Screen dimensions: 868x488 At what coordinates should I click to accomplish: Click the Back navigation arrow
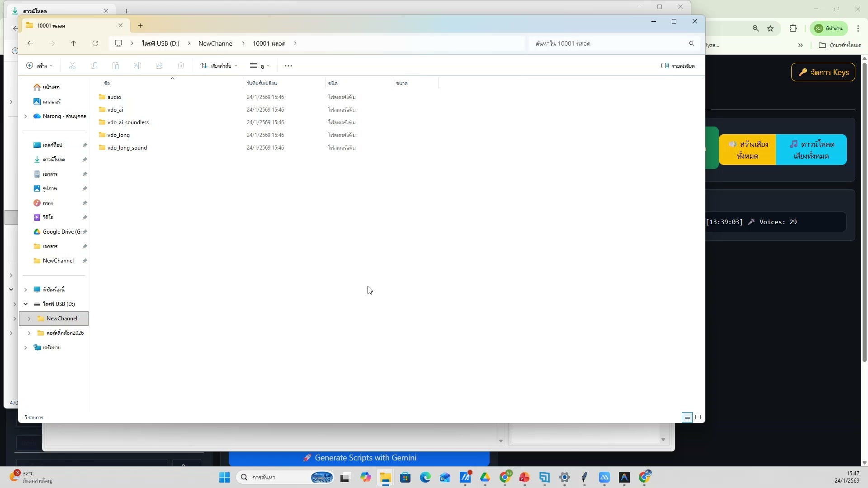[30, 43]
